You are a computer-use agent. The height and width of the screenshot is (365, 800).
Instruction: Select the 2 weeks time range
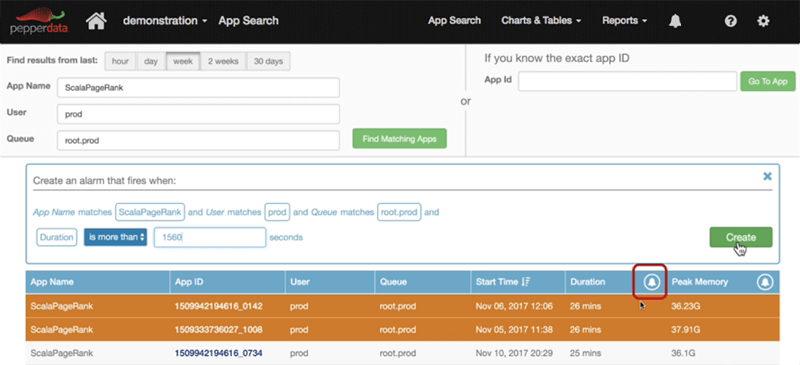click(x=223, y=61)
